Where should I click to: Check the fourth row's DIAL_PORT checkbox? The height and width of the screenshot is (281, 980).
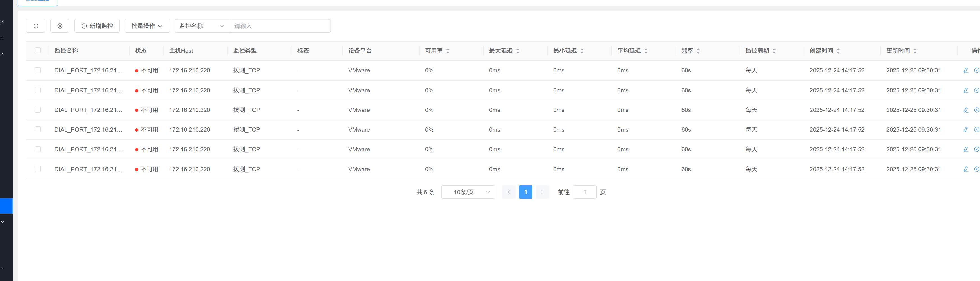click(x=38, y=129)
